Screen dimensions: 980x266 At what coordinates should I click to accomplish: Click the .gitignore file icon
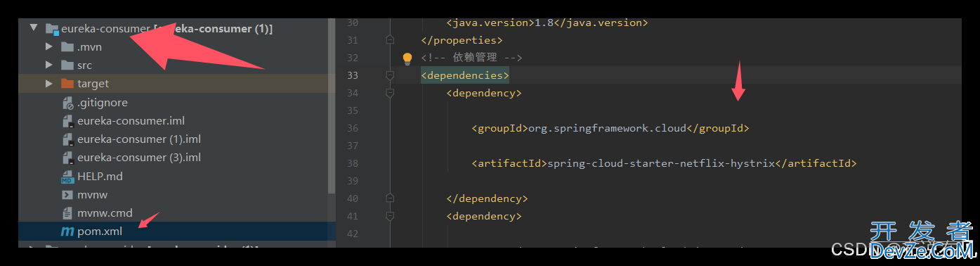68,103
